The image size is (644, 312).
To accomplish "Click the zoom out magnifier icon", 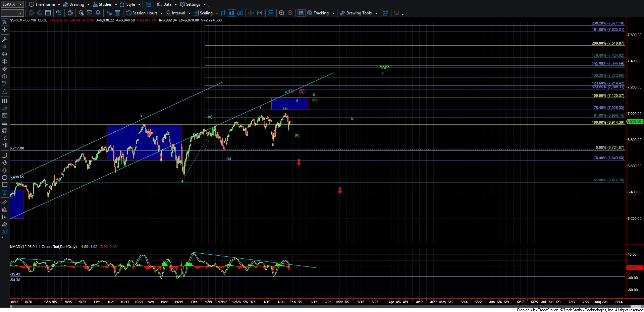I will pyautogui.click(x=290, y=13).
